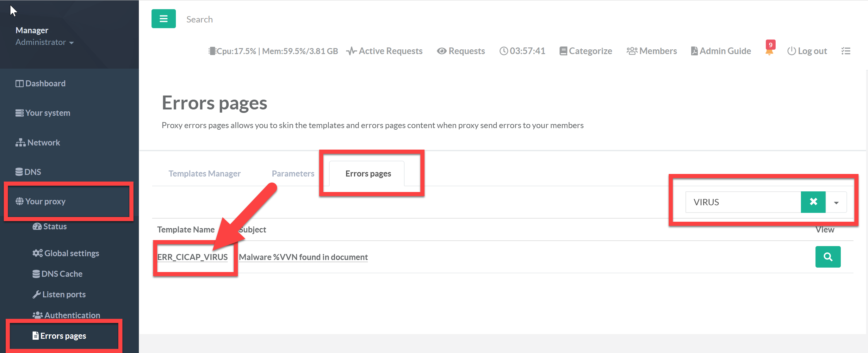The height and width of the screenshot is (353, 868).
Task: Open the Admin Guide link
Action: [x=721, y=51]
